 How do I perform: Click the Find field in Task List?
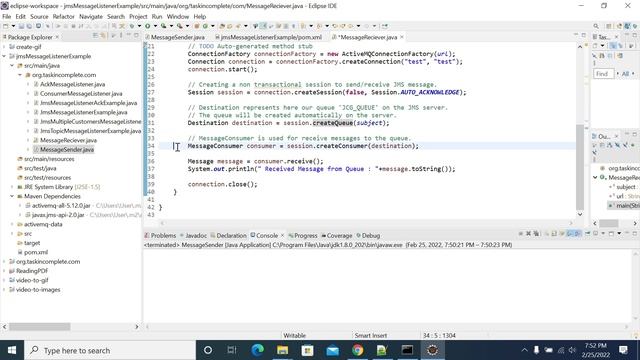(603, 74)
